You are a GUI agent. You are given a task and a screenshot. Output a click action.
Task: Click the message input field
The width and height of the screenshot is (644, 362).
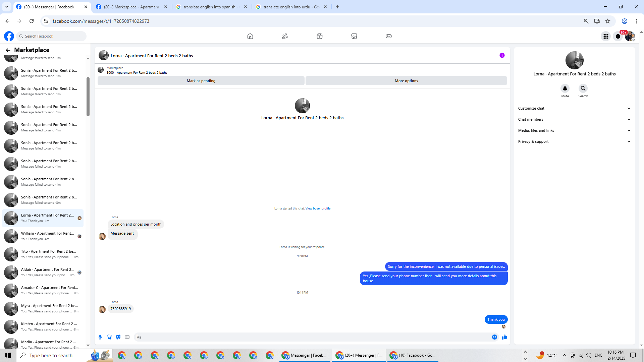pyautogui.click(x=312, y=337)
